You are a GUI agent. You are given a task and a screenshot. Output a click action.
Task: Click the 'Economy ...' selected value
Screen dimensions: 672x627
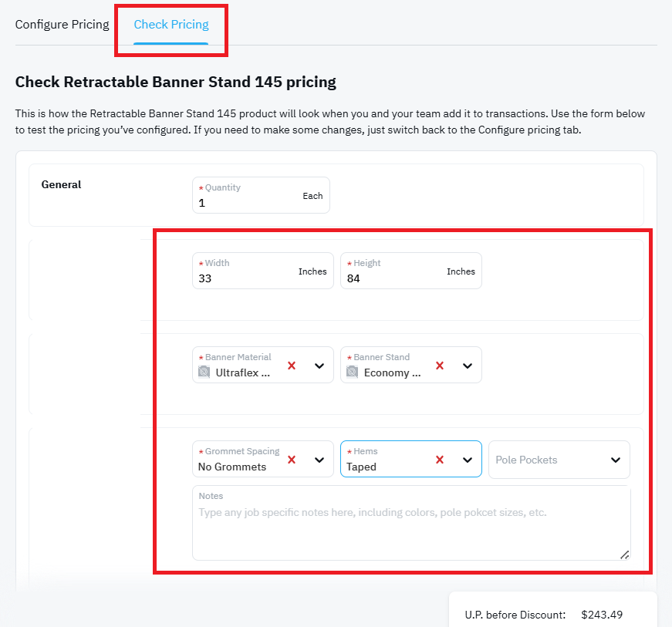(392, 372)
